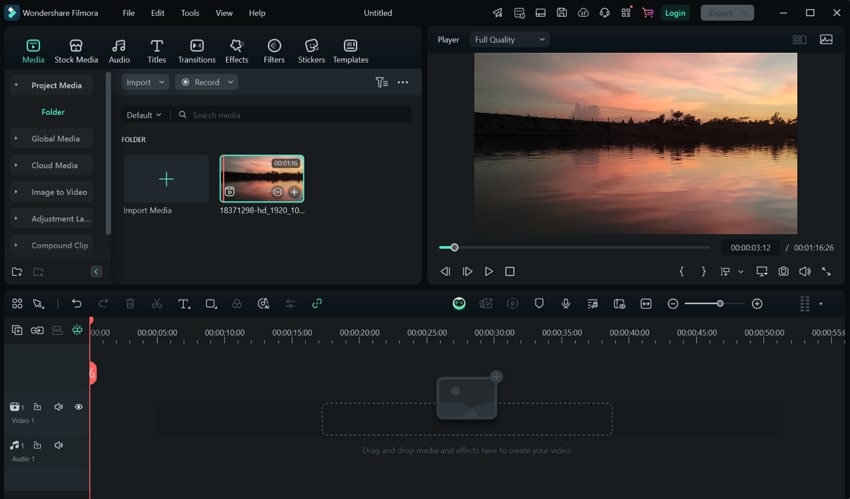Click the stop button in player

click(510, 271)
